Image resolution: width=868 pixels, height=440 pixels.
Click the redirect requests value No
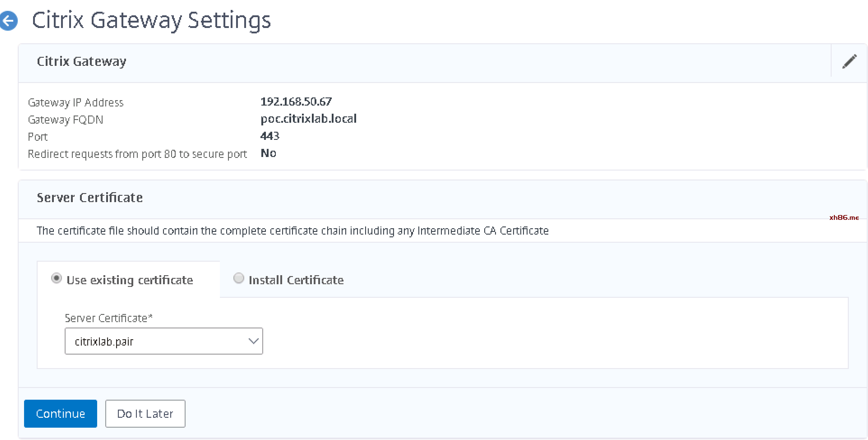pyautogui.click(x=268, y=153)
